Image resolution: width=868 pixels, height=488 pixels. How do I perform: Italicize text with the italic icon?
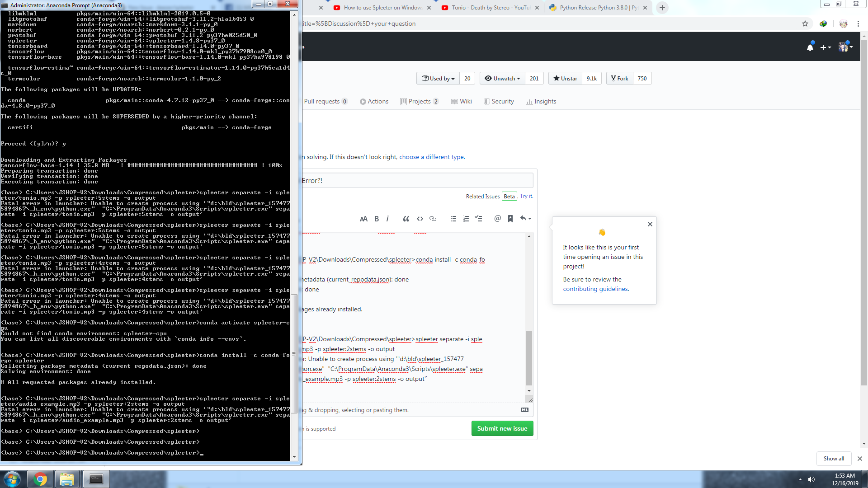pyautogui.click(x=387, y=219)
